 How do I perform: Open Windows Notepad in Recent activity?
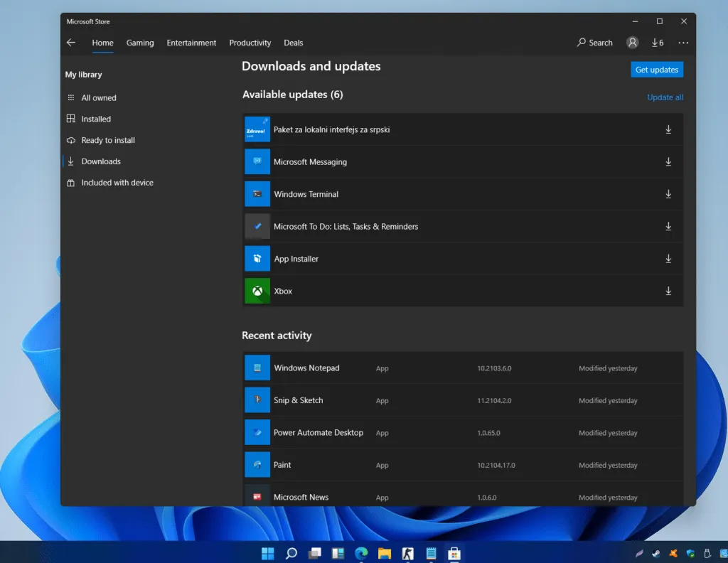[306, 368]
